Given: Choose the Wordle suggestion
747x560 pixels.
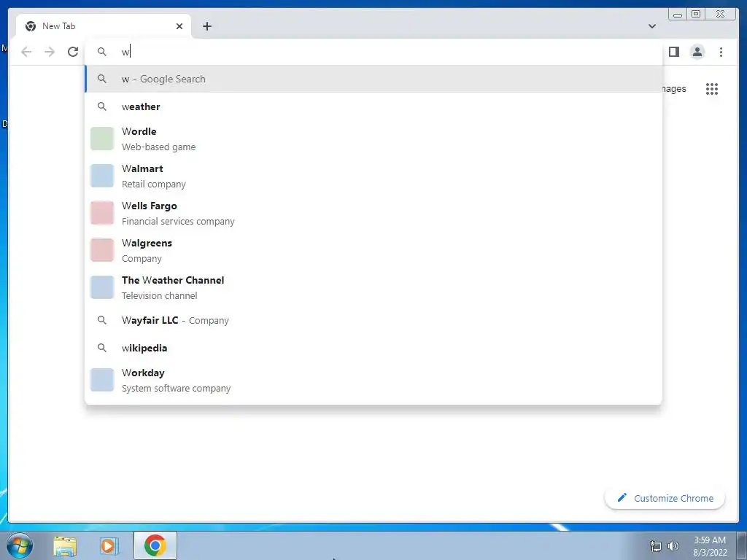Looking at the screenshot, I should (x=374, y=139).
